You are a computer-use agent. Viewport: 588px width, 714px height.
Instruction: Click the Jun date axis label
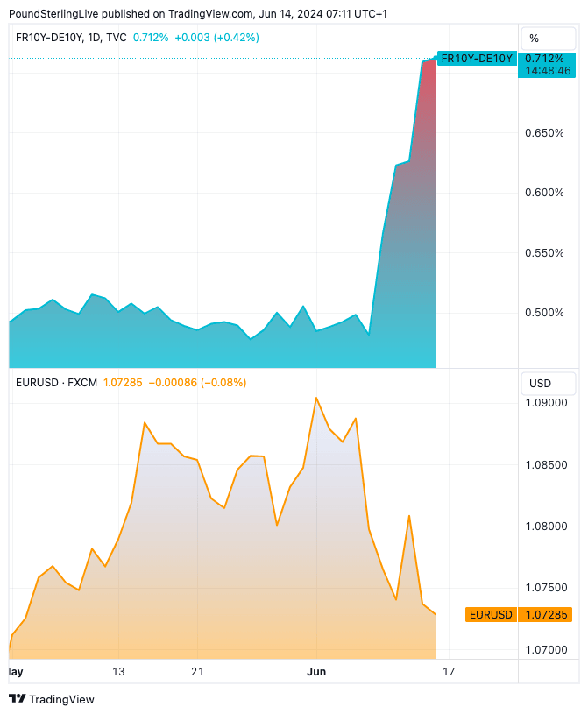click(x=316, y=672)
